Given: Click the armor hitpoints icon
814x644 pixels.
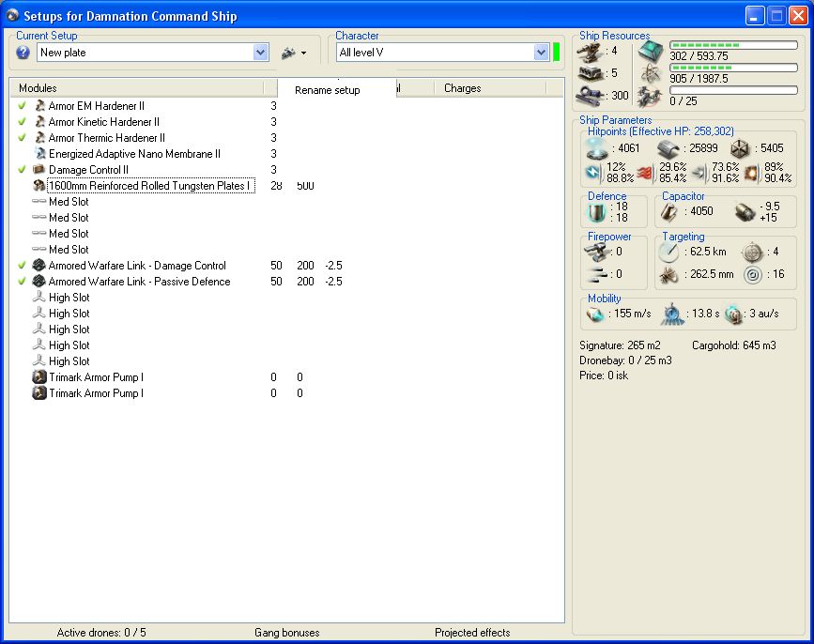Looking at the screenshot, I should click(668, 149).
